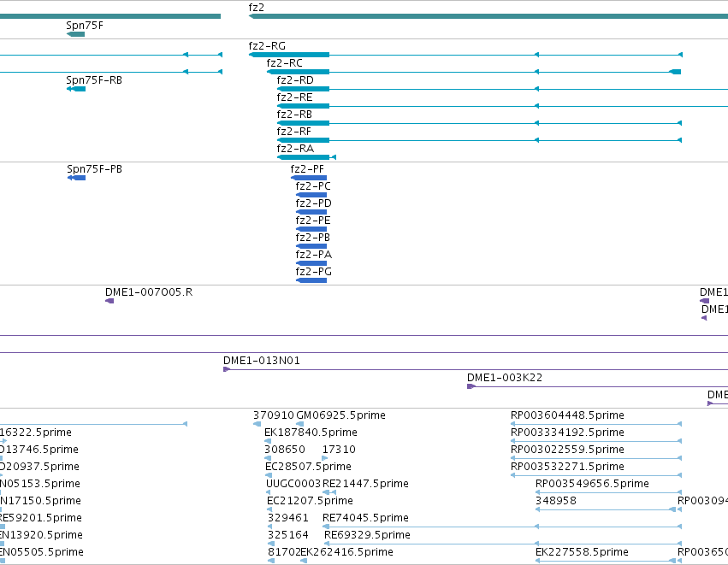Image resolution: width=728 pixels, height=565 pixels.
Task: Click the N17150.5prime EST label
Action: [x=40, y=501]
